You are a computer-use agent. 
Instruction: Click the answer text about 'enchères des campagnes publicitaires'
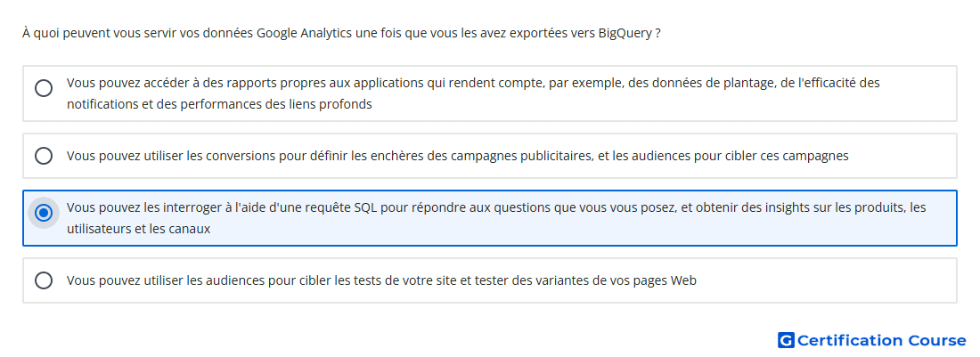pos(458,156)
